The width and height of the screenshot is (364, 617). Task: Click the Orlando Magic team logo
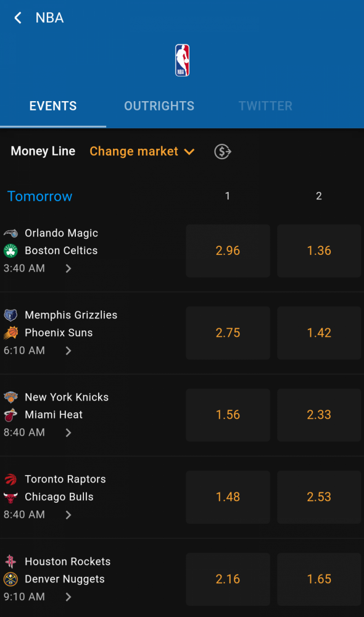click(x=10, y=233)
